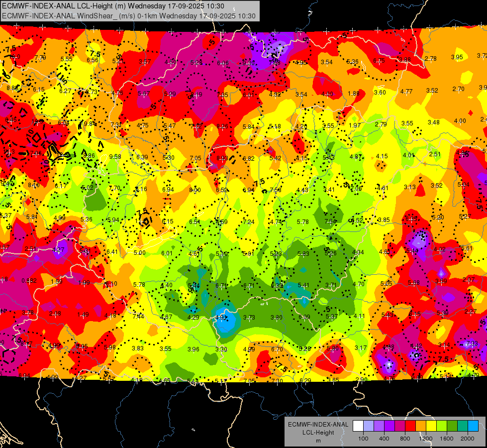Click the orange legend swatch
The width and height of the screenshot is (487, 448).
point(421,426)
